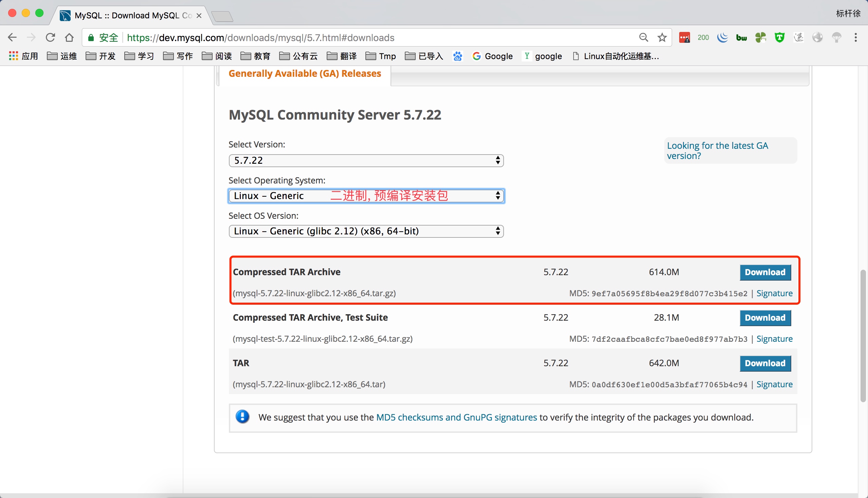Click the Baidu paw bookmark icon
This screenshot has width=868, height=498.
coord(457,56)
